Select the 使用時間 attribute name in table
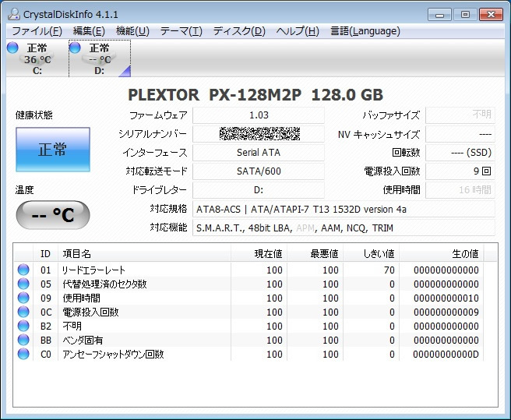Screen dimensions: 511x420 pos(82,298)
